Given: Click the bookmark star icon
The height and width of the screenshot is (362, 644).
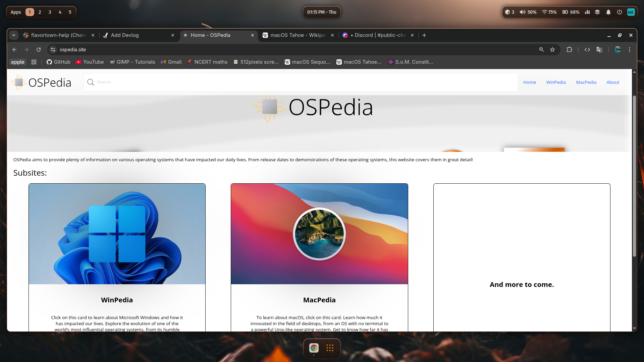Looking at the screenshot, I should pyautogui.click(x=552, y=50).
